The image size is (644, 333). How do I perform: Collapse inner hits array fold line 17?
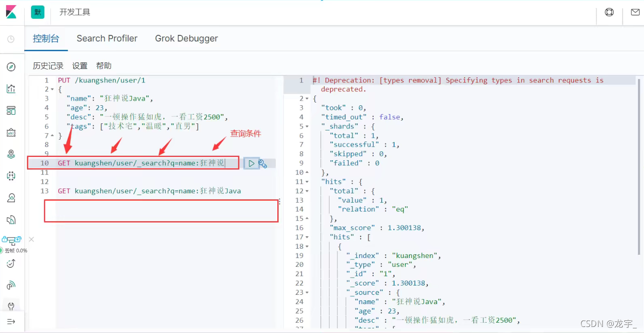(307, 237)
